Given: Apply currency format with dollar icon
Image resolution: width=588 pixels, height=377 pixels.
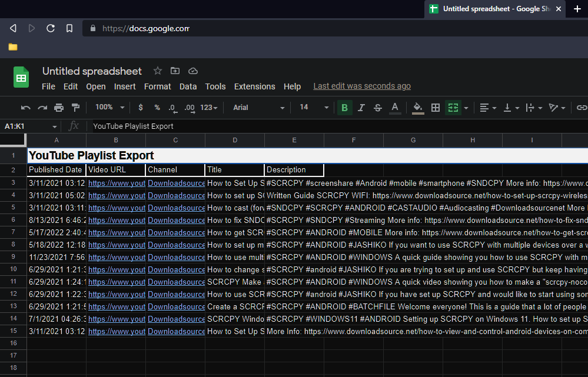Looking at the screenshot, I should [x=141, y=108].
